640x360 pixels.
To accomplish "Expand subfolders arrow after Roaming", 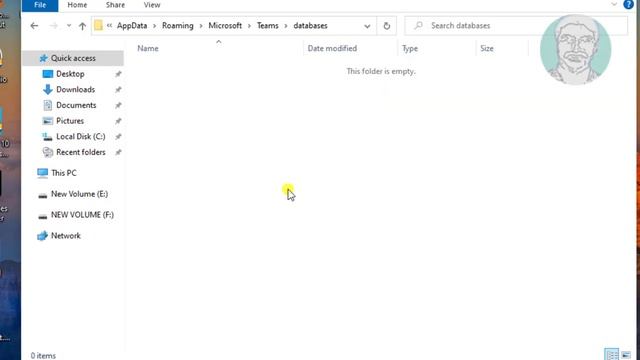I will pos(201,26).
